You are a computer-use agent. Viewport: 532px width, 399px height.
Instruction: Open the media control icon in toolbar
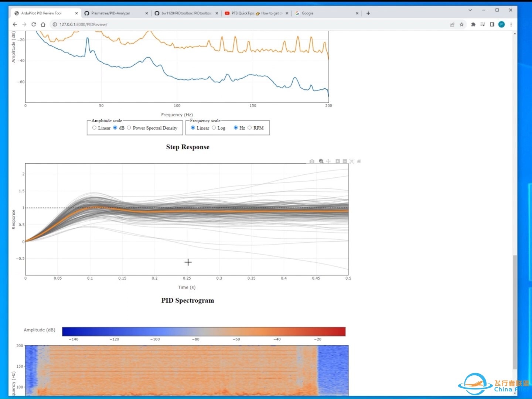[x=482, y=24]
